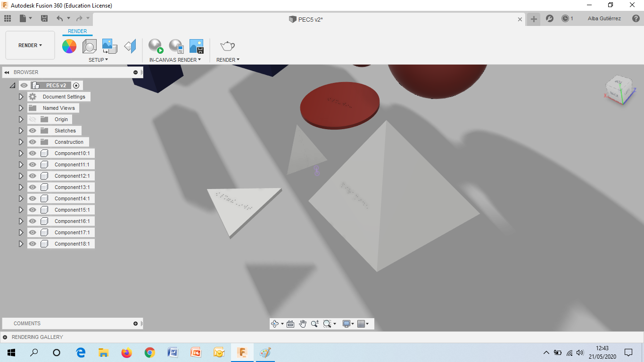Launch Google Chrome from the taskbar
This screenshot has height=362, width=644.
click(x=150, y=353)
